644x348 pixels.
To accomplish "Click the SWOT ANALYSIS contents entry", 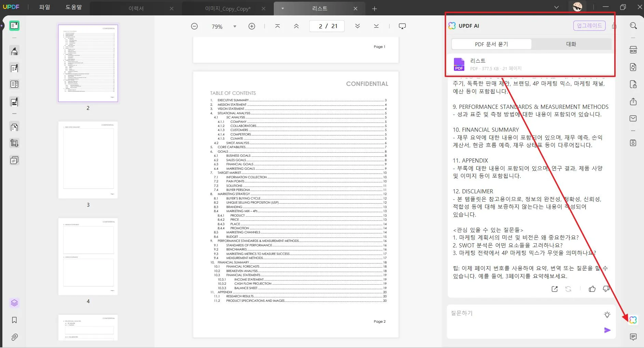I will click(x=300, y=143).
